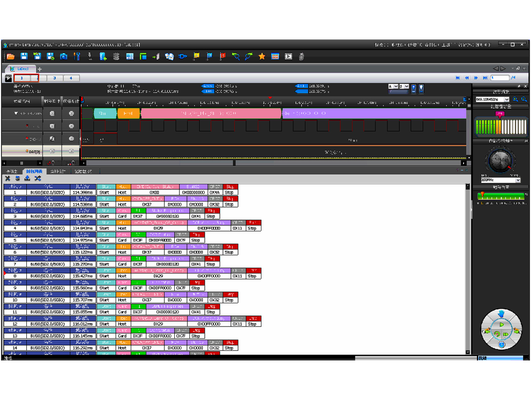
Task: Click the open folder icon in toolbar
Action: [10, 56]
